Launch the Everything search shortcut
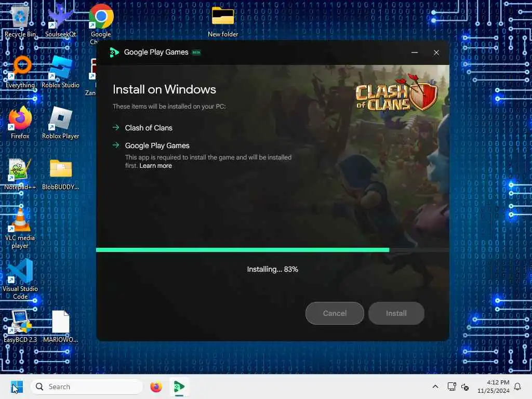This screenshot has width=532, height=399. point(20,71)
